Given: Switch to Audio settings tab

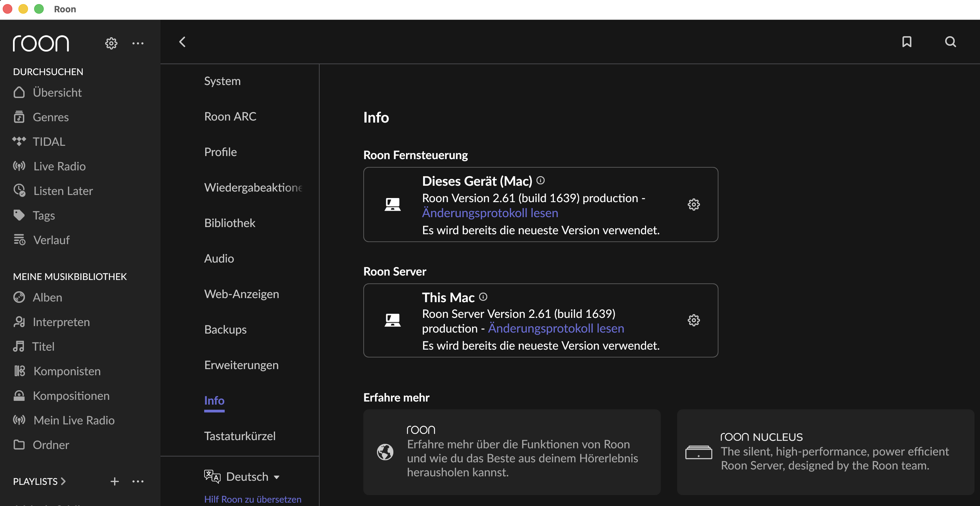Looking at the screenshot, I should [x=219, y=259].
